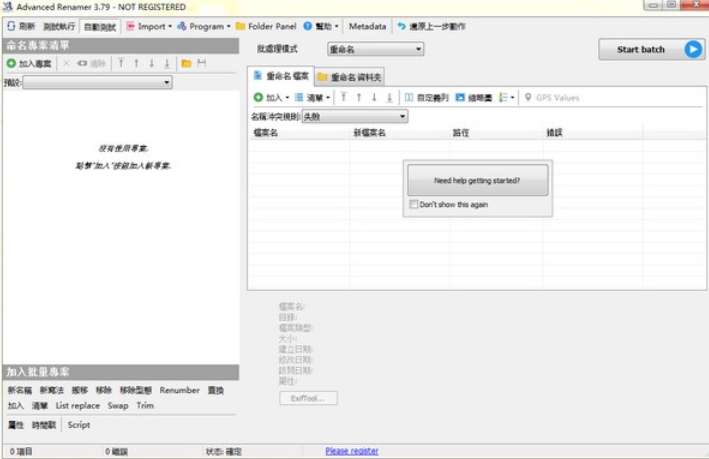The image size is (709, 459).
Task: Click Need help getting started button
Action: 477,180
